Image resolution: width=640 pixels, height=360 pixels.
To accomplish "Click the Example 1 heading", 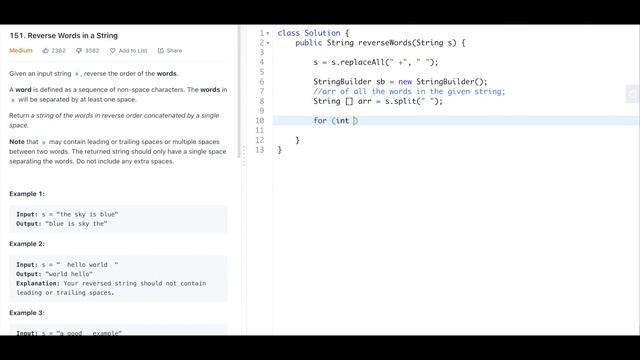I will [x=27, y=194].
